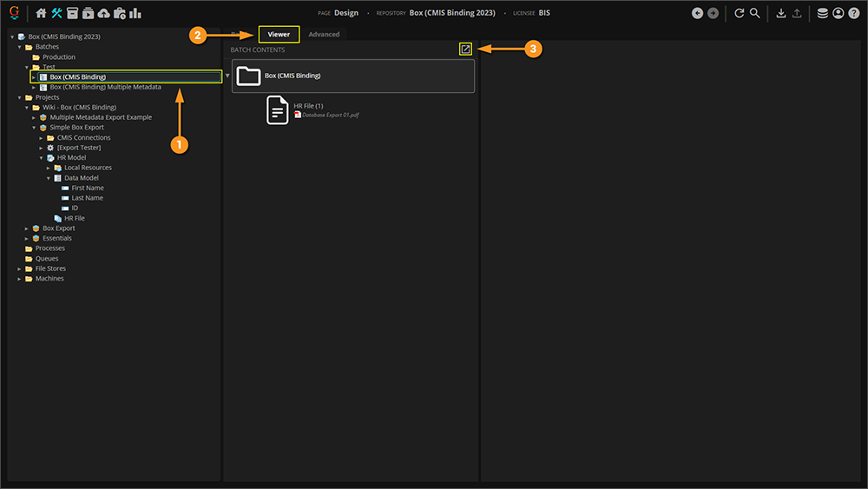Click the 'Database Export 01.pdf' file name
868x489 pixels.
tap(331, 116)
